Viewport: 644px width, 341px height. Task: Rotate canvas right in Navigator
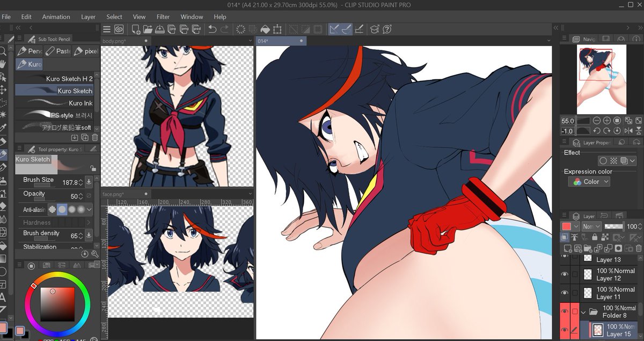pyautogui.click(x=607, y=131)
